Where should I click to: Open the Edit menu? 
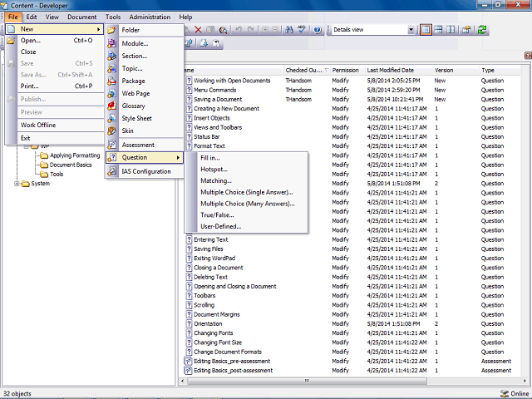point(32,17)
